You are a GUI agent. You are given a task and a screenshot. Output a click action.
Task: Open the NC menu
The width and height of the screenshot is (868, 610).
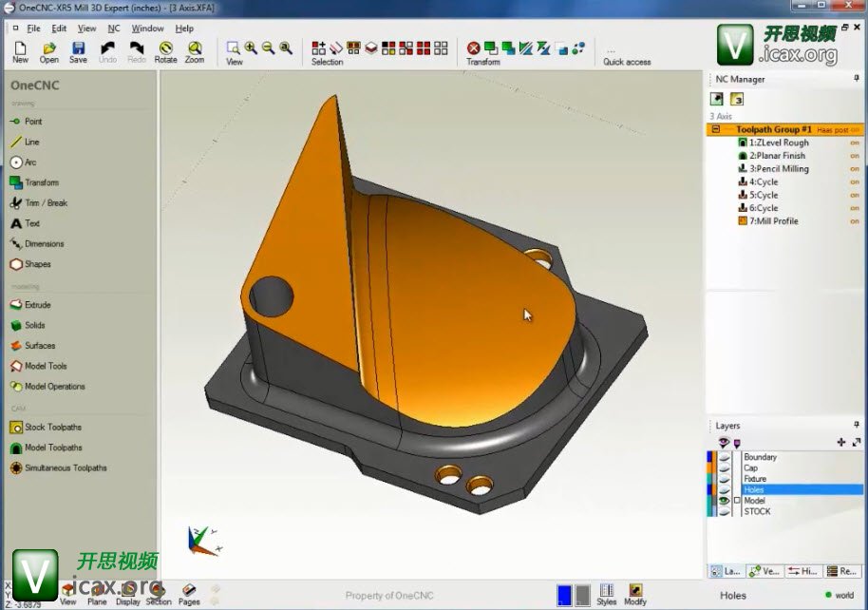(x=114, y=29)
